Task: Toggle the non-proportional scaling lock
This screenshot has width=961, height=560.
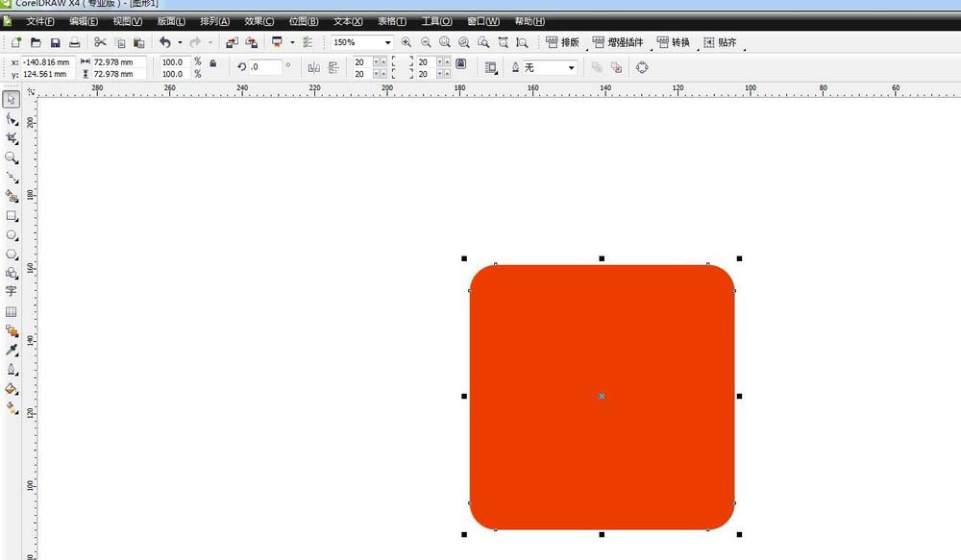Action: pyautogui.click(x=212, y=63)
